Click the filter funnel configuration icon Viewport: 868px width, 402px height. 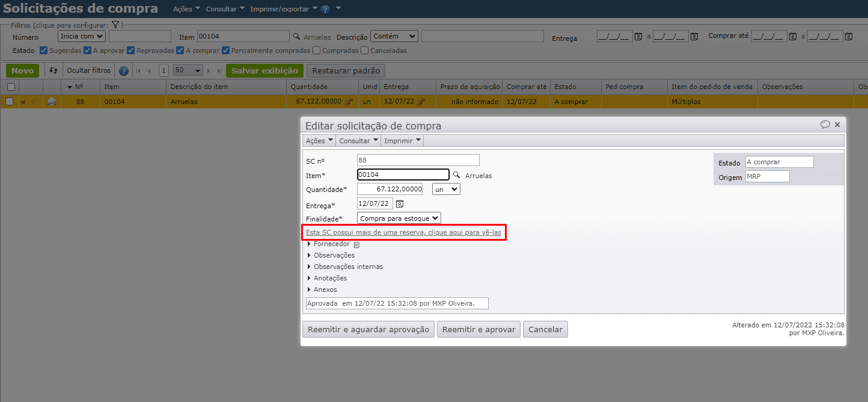(x=115, y=25)
